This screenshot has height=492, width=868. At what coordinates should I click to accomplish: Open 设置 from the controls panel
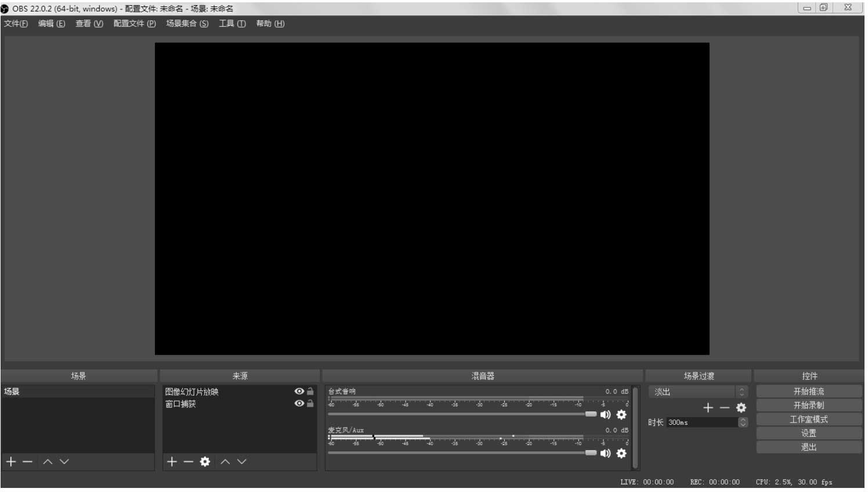[x=809, y=433]
